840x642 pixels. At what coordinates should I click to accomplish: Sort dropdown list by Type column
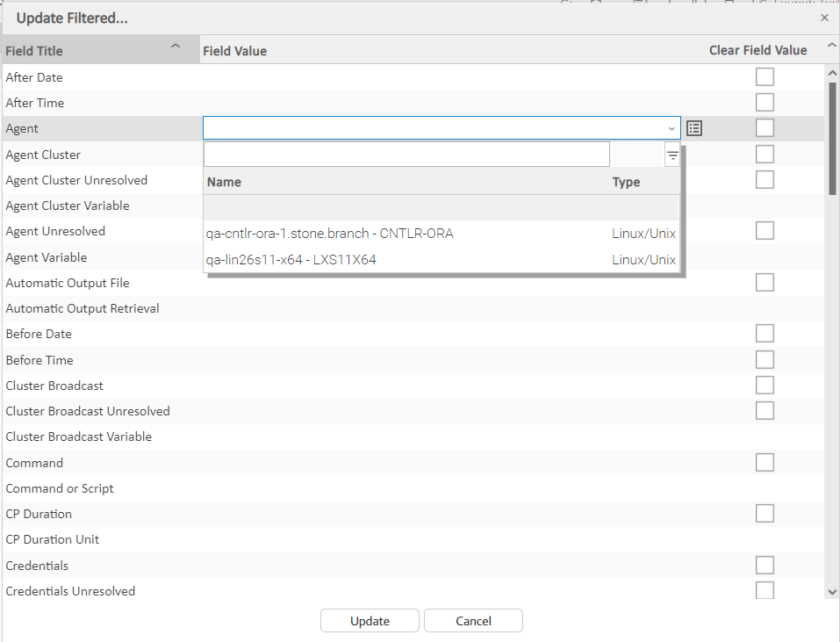pyautogui.click(x=626, y=183)
